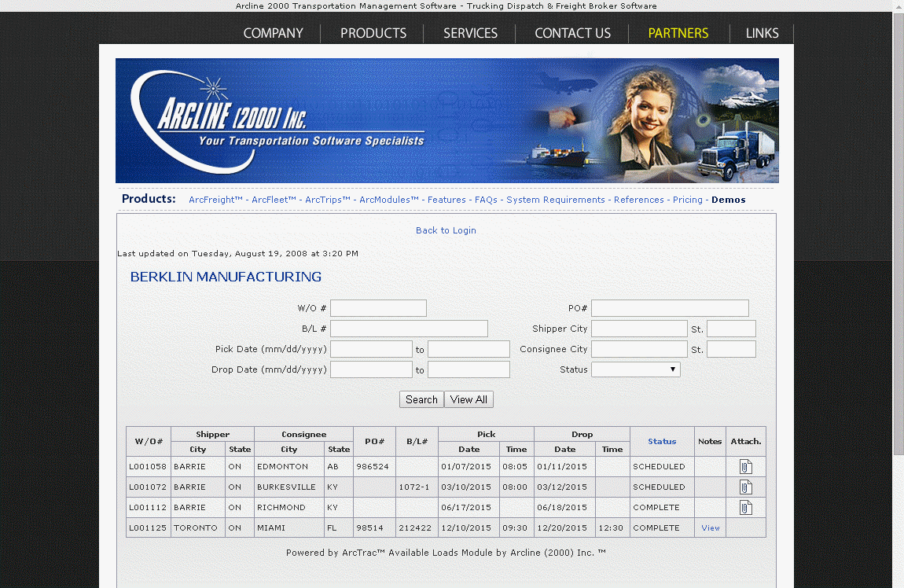
Task: Go to the FAQs link
Action: coord(486,200)
